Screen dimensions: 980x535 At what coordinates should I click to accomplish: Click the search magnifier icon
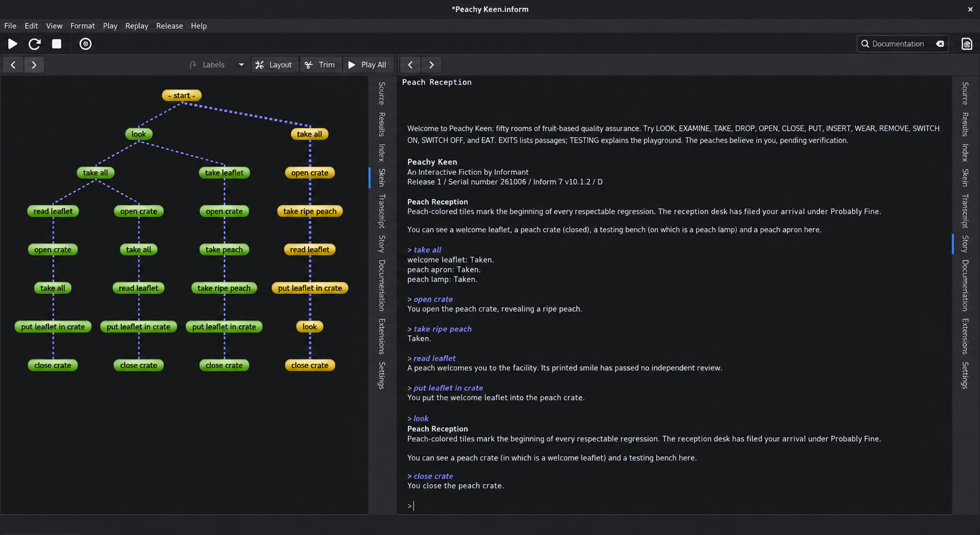coord(865,44)
